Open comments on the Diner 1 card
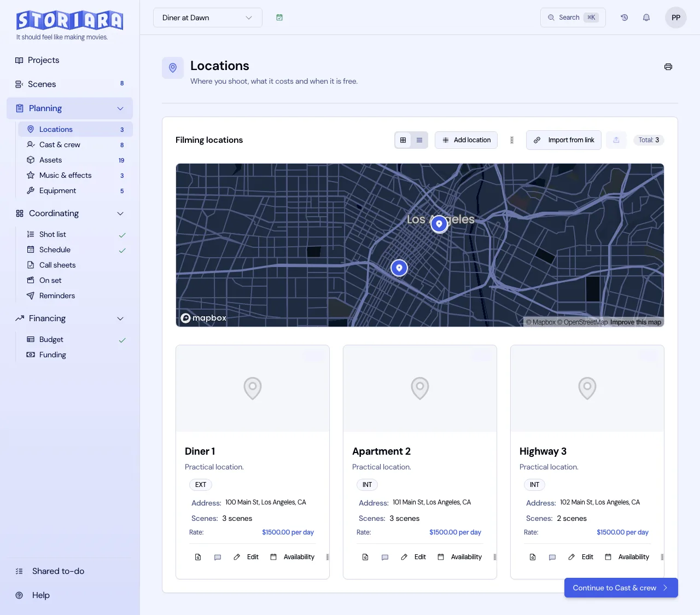700x615 pixels. (x=218, y=557)
